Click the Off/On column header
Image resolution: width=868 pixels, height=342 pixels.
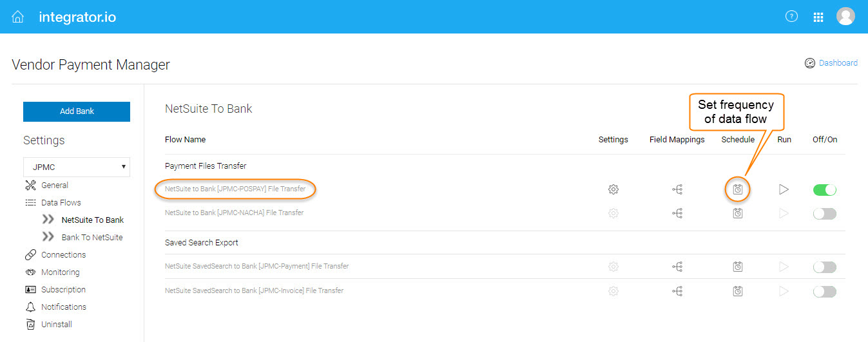tap(825, 139)
